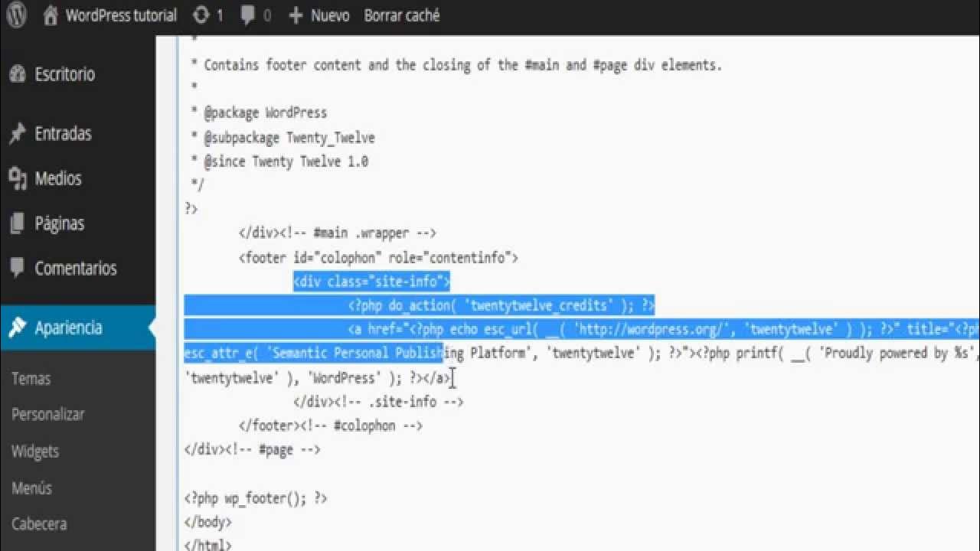The image size is (980, 551).
Task: Click the plus icon beside Nuevo
Action: pos(296,15)
